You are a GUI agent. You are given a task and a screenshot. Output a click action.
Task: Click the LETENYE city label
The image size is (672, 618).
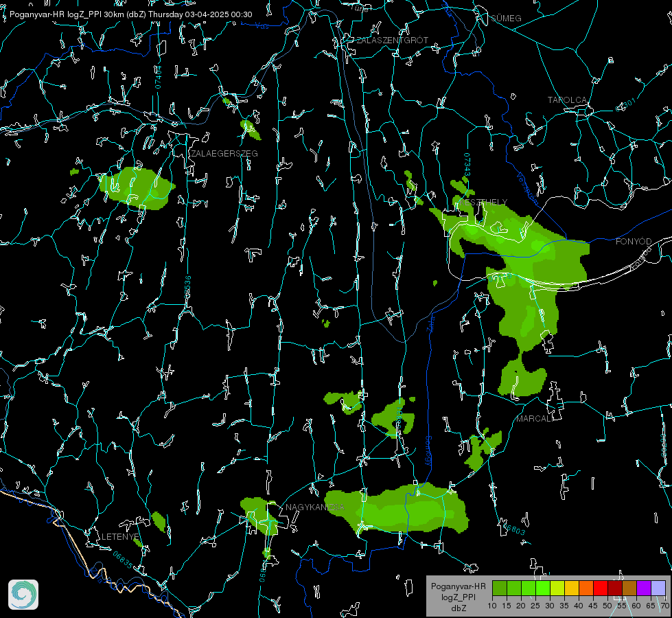[120, 537]
